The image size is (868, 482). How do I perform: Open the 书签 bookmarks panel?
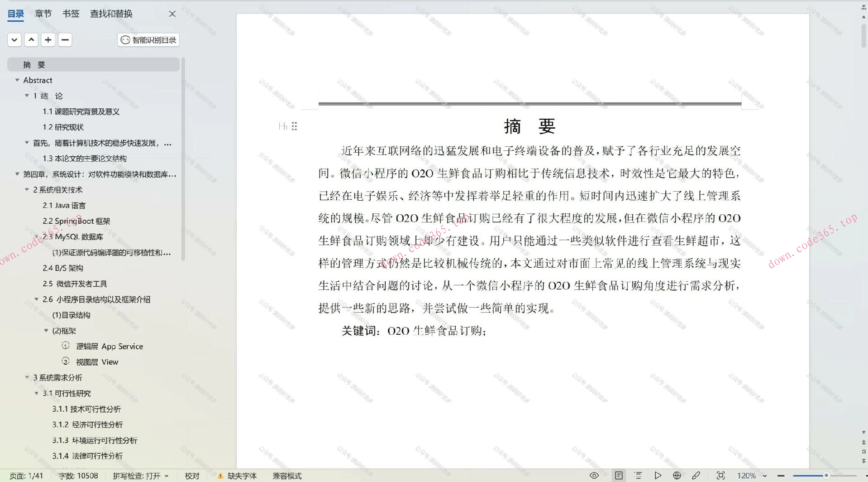71,14
